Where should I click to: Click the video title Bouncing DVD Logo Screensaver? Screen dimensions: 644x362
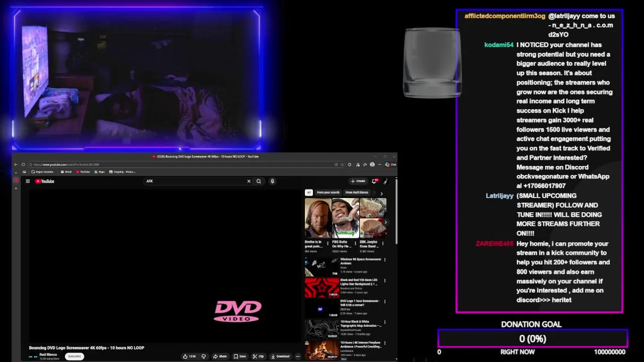(87, 347)
